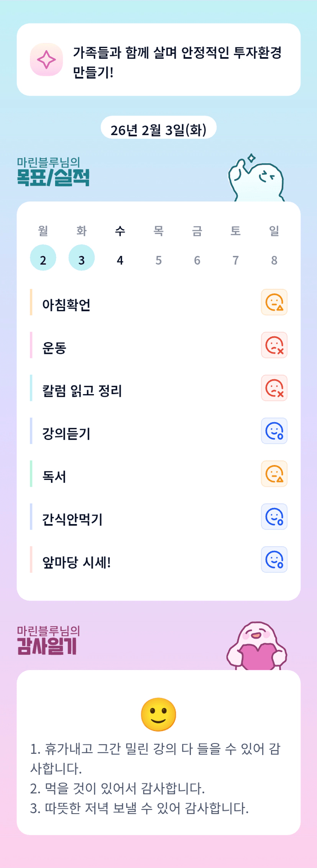
Task: Tap blue smiley status for 간식안먹기
Action: tap(274, 517)
